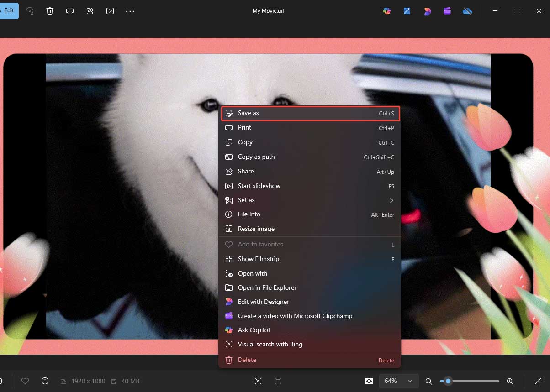
Task: Open the three-dot See more menu
Action: point(130,11)
